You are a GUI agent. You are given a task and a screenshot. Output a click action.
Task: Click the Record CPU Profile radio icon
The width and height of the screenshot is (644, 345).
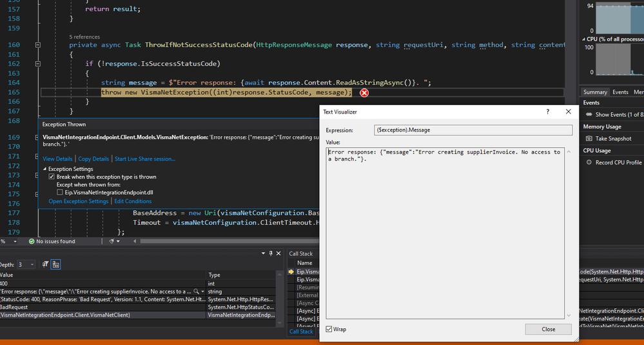point(589,163)
